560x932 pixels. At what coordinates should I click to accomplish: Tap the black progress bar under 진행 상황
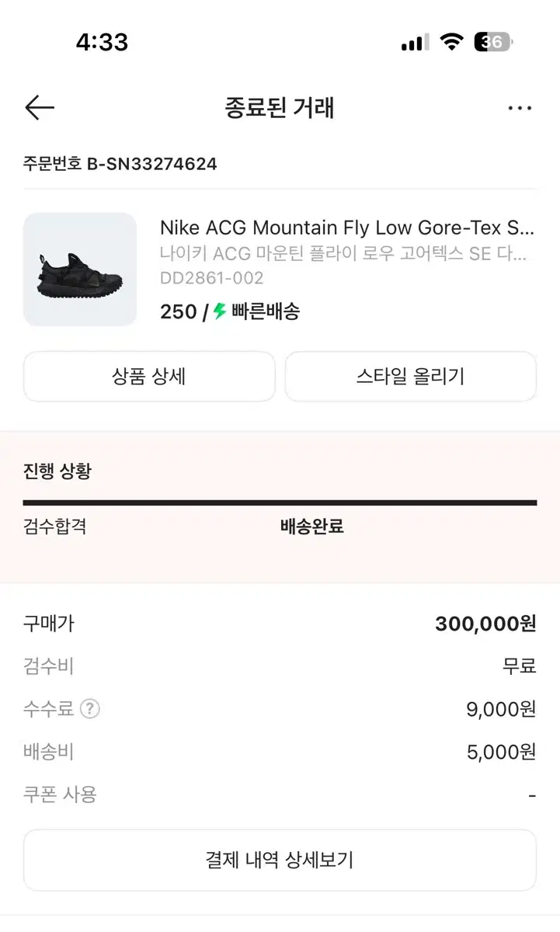pyautogui.click(x=280, y=503)
